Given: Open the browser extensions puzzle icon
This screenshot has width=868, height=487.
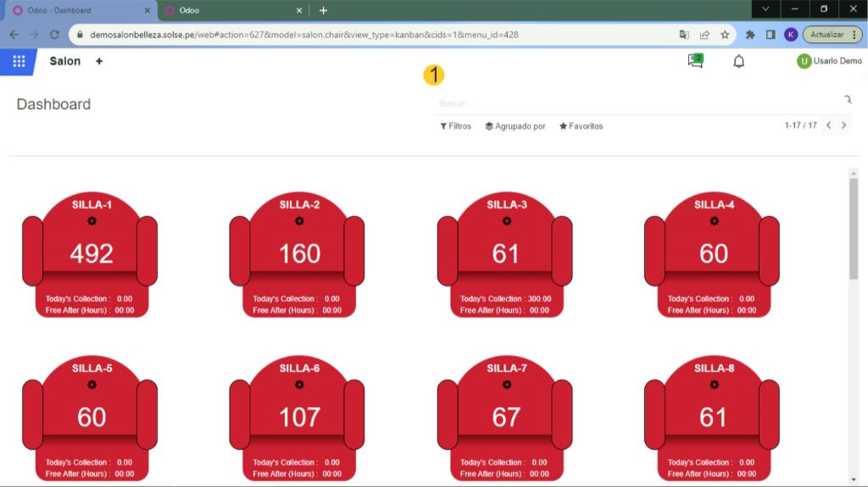Looking at the screenshot, I should [x=750, y=35].
